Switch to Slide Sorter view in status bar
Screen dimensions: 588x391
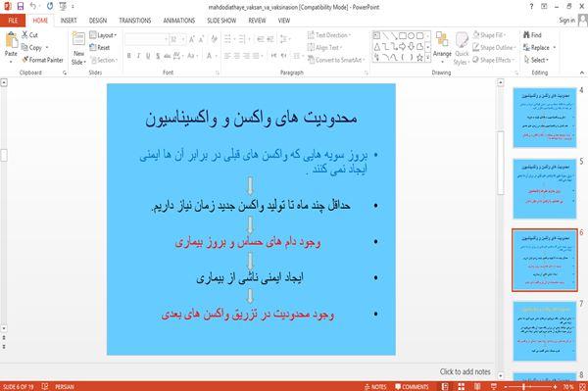[x=461, y=386]
